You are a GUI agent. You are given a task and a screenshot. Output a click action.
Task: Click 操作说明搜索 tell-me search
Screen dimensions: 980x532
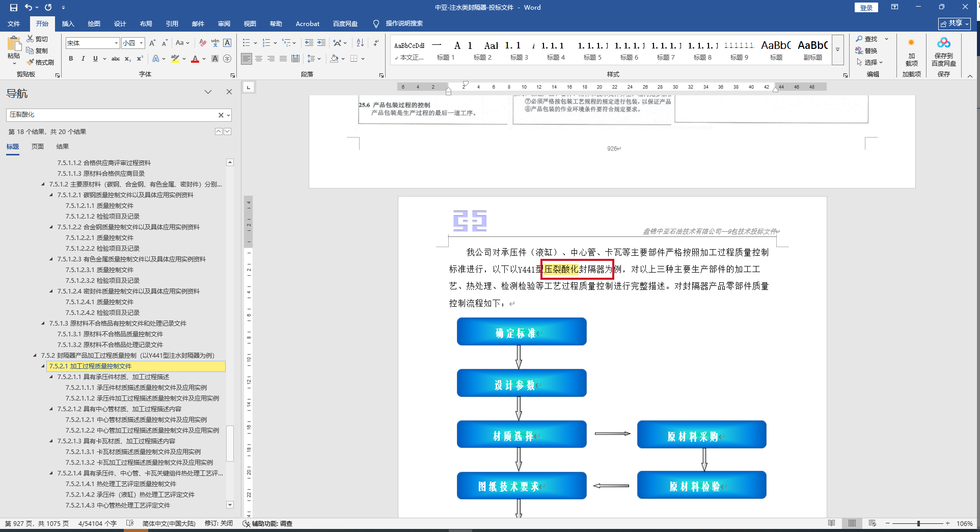click(x=398, y=23)
